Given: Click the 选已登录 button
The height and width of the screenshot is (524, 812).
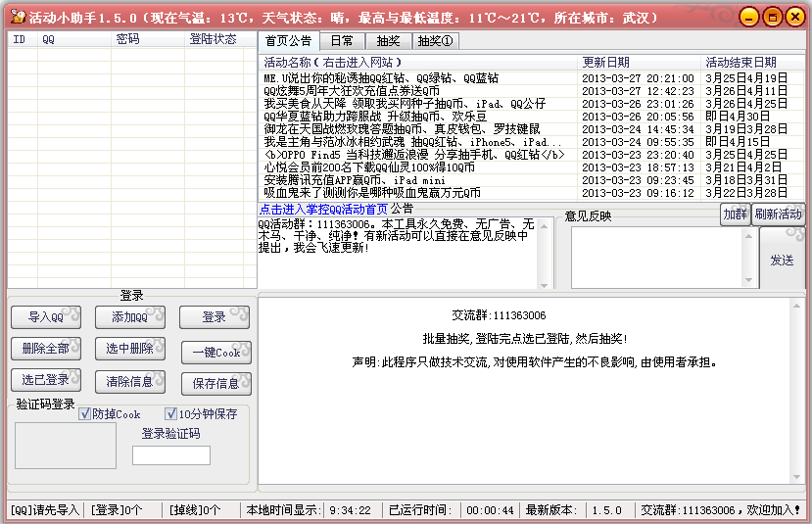Looking at the screenshot, I should (46, 380).
